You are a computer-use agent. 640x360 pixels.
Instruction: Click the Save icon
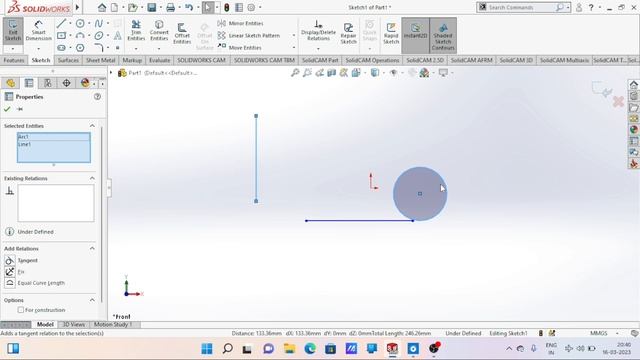[x=152, y=7]
